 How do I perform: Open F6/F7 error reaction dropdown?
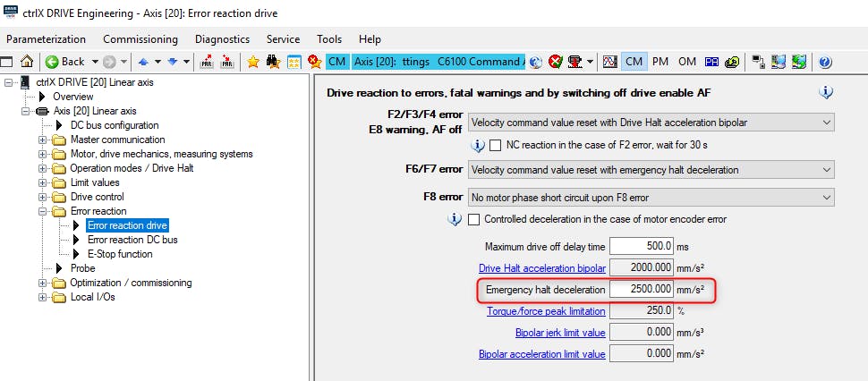click(x=651, y=170)
